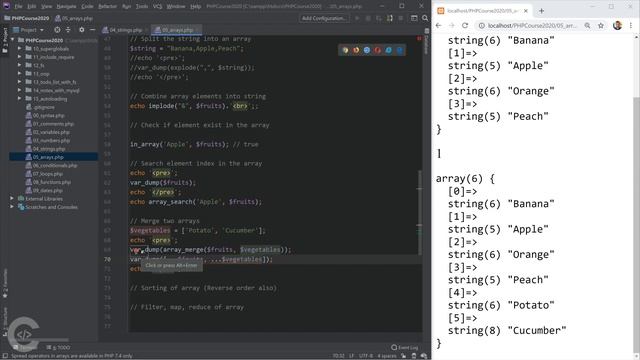Open the Refactor menu
This screenshot has width=640, height=360.
click(107, 6)
